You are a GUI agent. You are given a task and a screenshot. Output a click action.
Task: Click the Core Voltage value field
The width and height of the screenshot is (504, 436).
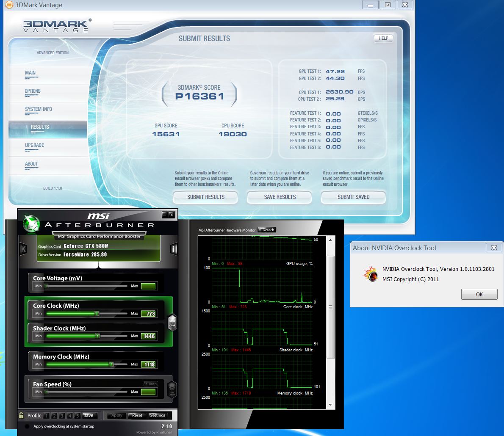coord(148,286)
